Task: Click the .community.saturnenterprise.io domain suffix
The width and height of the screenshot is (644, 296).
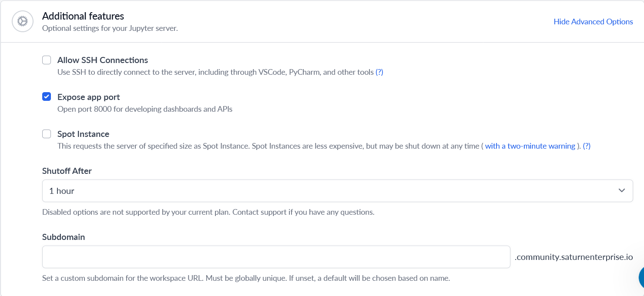Action: coord(574,256)
